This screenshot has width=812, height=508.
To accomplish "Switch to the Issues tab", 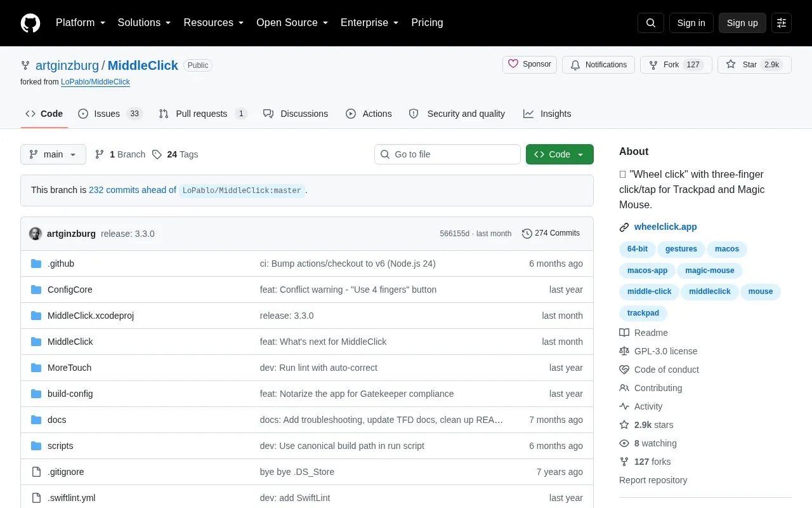I will pos(110,114).
